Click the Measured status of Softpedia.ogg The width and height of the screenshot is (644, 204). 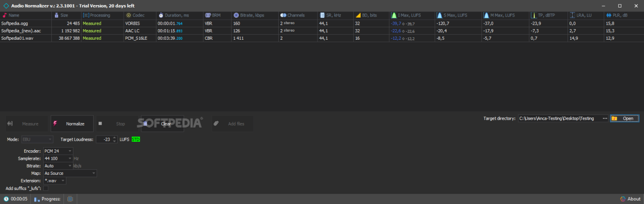click(x=103, y=24)
